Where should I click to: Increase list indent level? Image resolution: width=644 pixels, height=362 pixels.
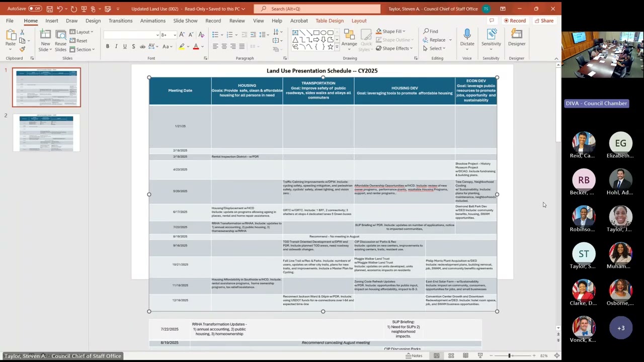click(254, 35)
